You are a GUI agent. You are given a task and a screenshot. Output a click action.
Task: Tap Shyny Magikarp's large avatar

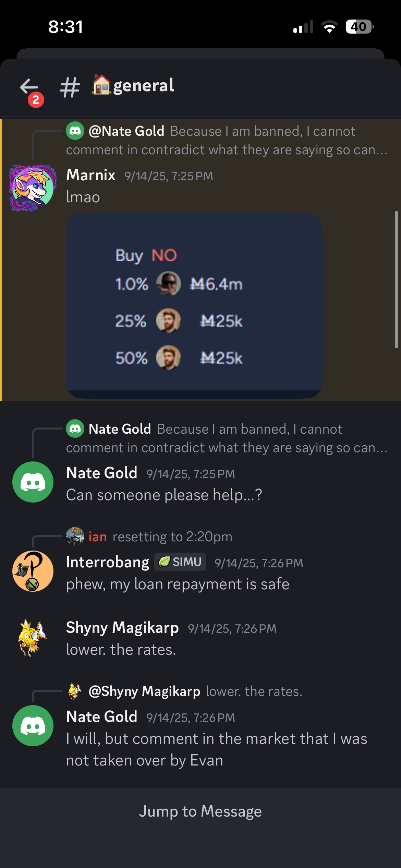click(33, 638)
